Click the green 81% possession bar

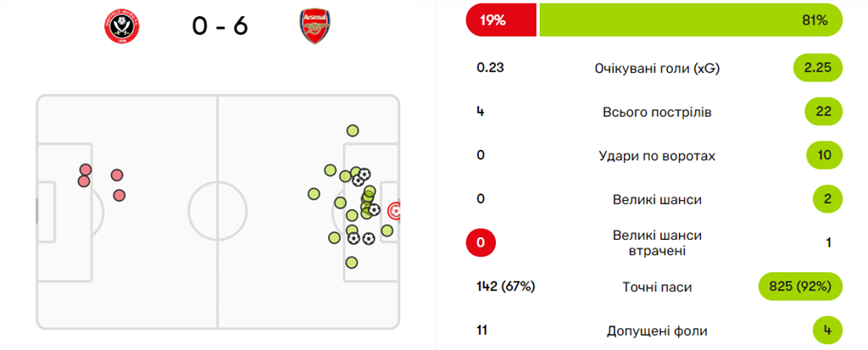[691, 20]
